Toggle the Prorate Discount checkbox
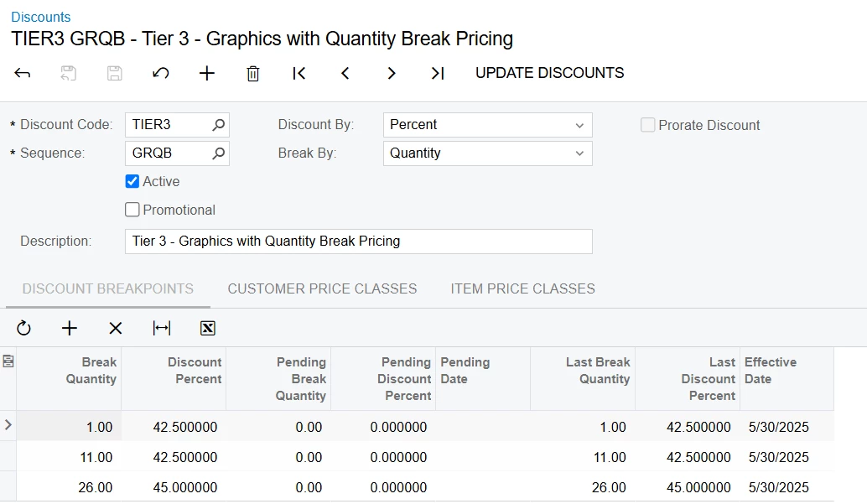The height and width of the screenshot is (504, 867). point(648,125)
